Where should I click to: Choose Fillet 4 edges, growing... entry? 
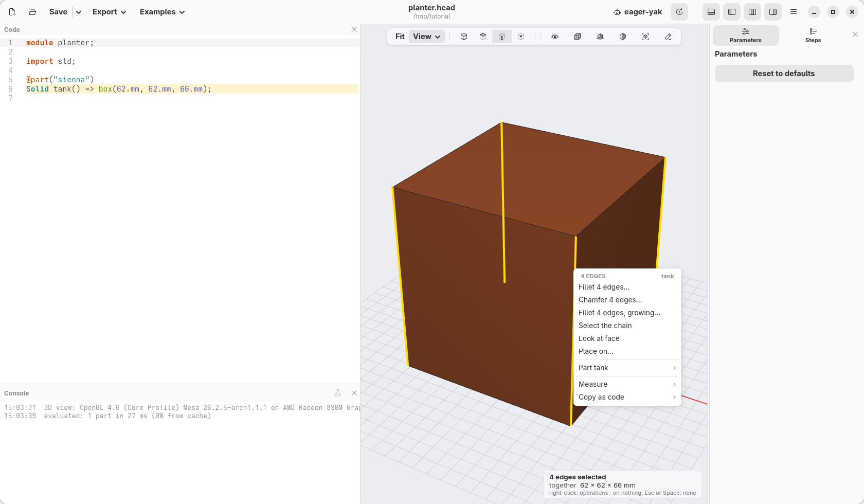627,313
